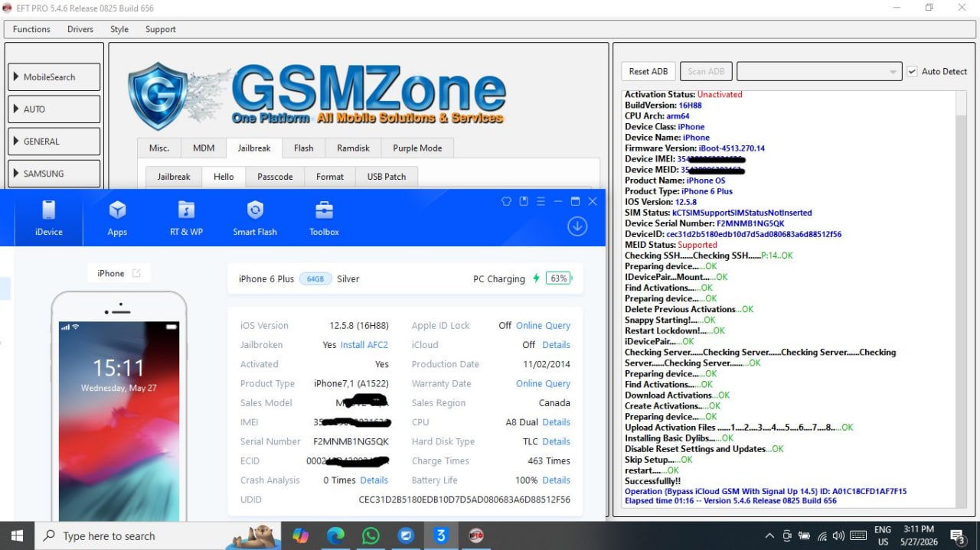980x550 pixels.
Task: Open the Toolbox section in 3uTools
Action: (324, 218)
